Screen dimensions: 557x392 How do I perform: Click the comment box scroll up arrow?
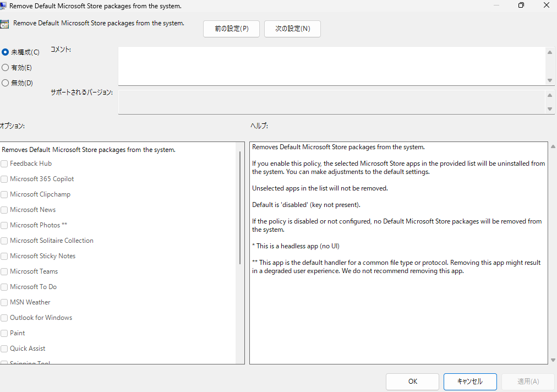tap(549, 52)
